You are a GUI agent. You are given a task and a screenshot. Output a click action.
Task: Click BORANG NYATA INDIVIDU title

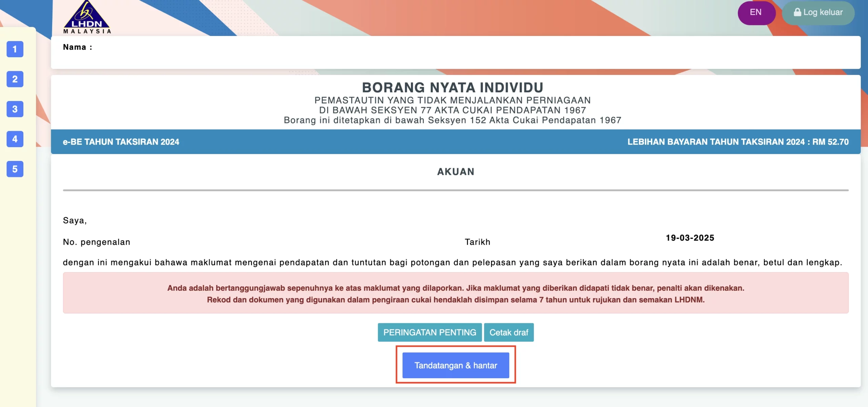coord(452,87)
